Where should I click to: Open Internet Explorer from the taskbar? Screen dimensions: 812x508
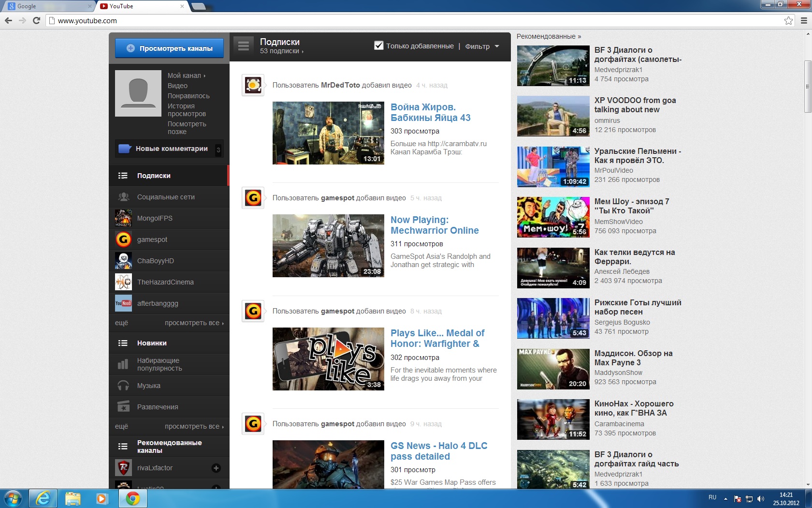click(x=43, y=498)
